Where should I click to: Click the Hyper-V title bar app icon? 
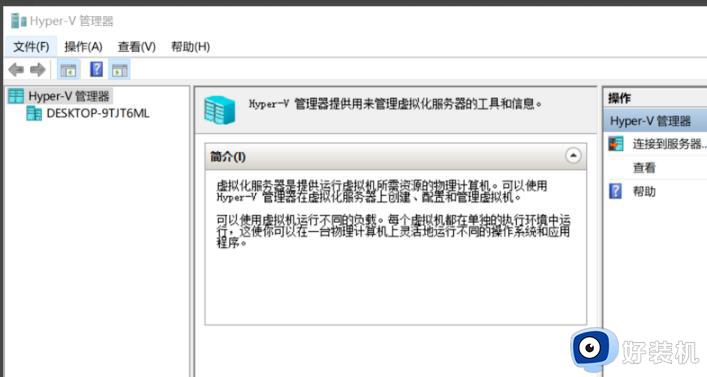18,21
